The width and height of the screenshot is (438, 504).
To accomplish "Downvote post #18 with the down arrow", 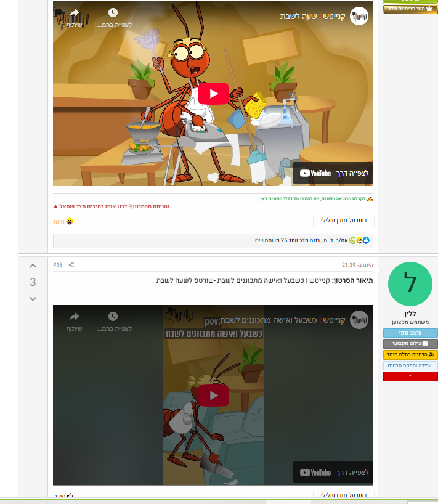I will (33, 299).
